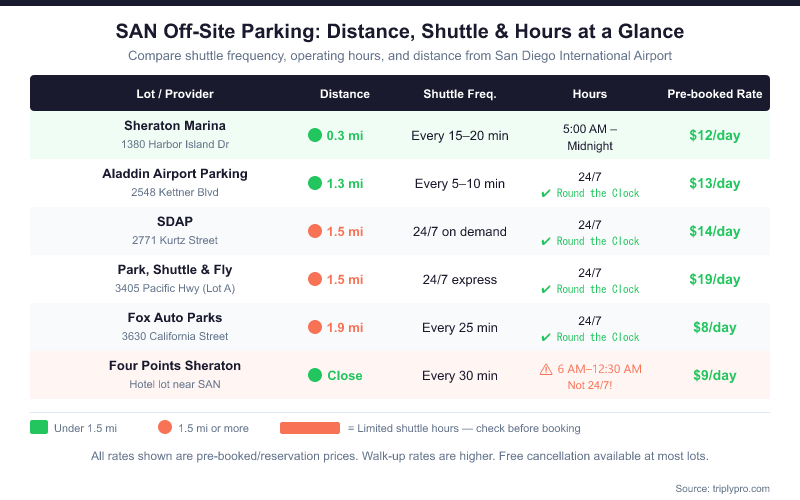The width and height of the screenshot is (800, 500).
Task: Click the orange 1.5 mi or more legend dot
Action: pos(165,428)
